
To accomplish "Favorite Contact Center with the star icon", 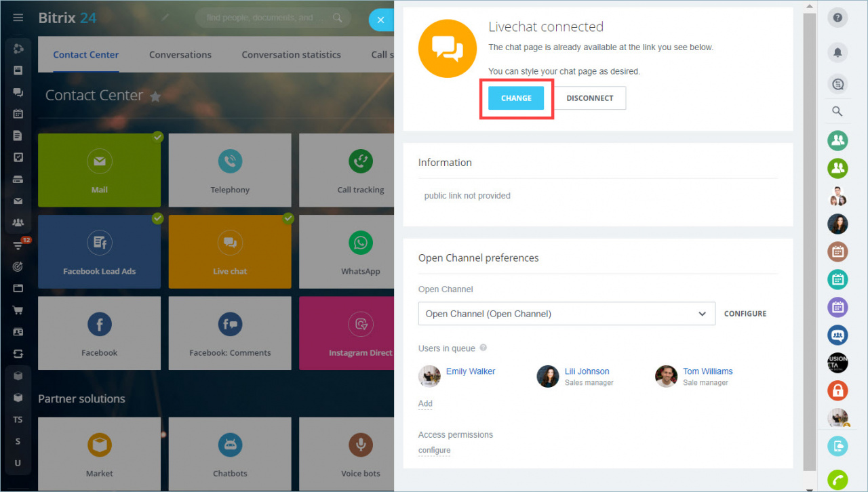I will tap(155, 96).
